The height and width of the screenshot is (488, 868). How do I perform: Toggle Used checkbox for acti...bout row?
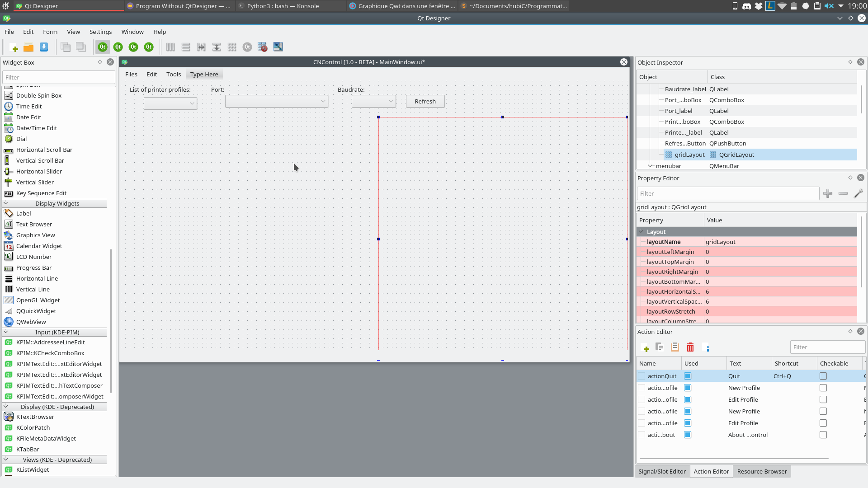pos(688,435)
